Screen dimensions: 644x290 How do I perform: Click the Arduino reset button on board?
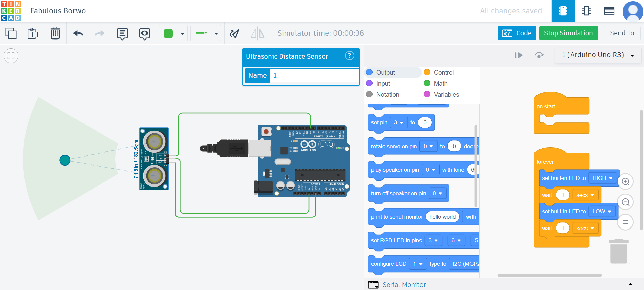(266, 132)
